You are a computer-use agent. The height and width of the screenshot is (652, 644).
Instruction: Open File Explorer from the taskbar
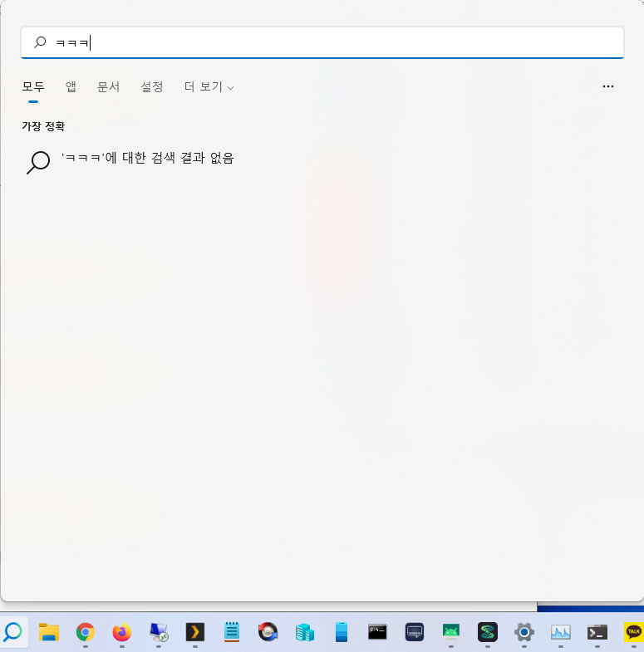point(49,632)
